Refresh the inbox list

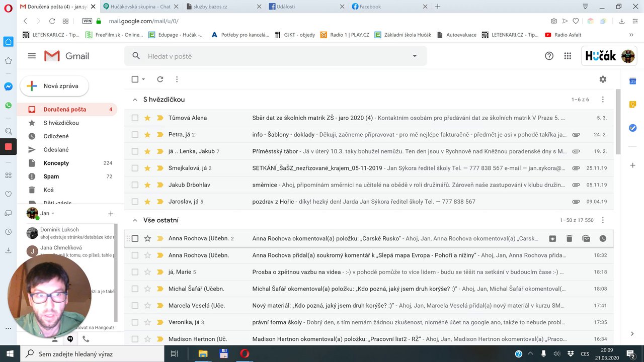(160, 79)
